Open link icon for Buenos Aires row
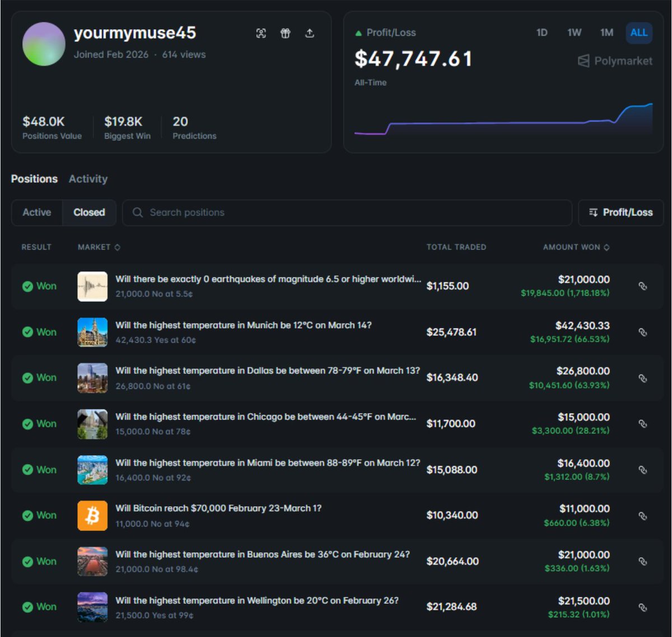Viewport: 672px width, 637px height. pyautogui.click(x=643, y=561)
